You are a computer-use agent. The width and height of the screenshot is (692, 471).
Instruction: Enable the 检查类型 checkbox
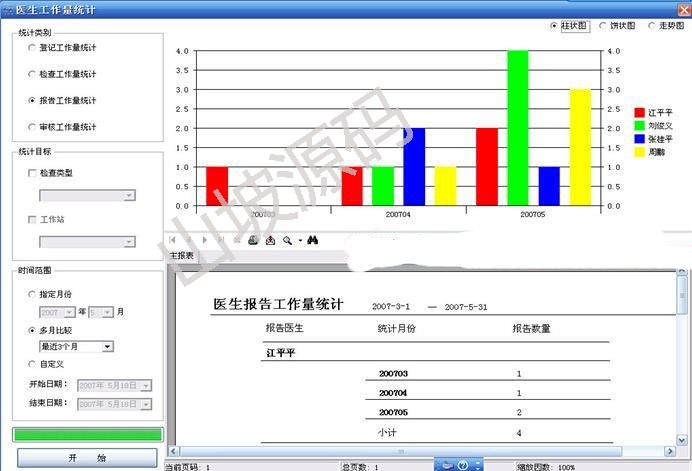pos(32,173)
